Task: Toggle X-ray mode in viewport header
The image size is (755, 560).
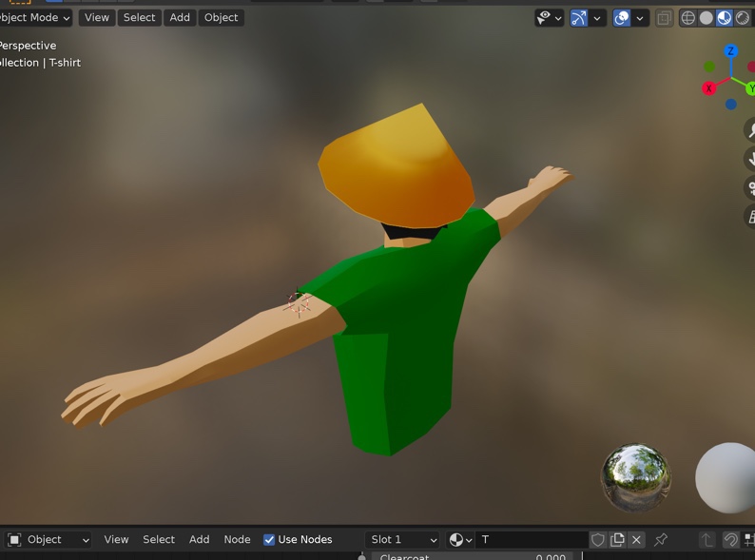Action: coord(665,18)
